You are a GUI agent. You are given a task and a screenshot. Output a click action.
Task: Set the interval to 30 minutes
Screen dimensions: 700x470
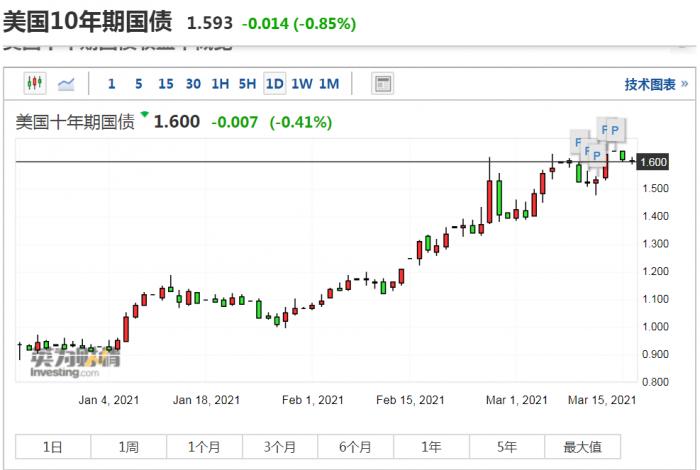[x=193, y=84]
